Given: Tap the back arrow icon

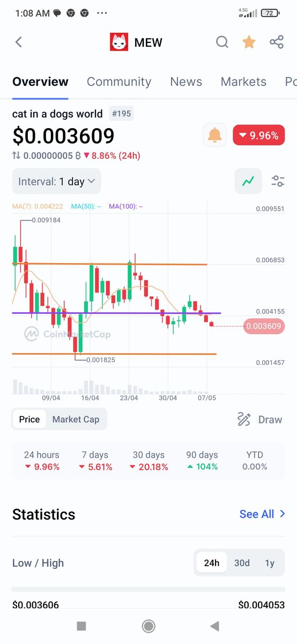Looking at the screenshot, I should pyautogui.click(x=19, y=42).
